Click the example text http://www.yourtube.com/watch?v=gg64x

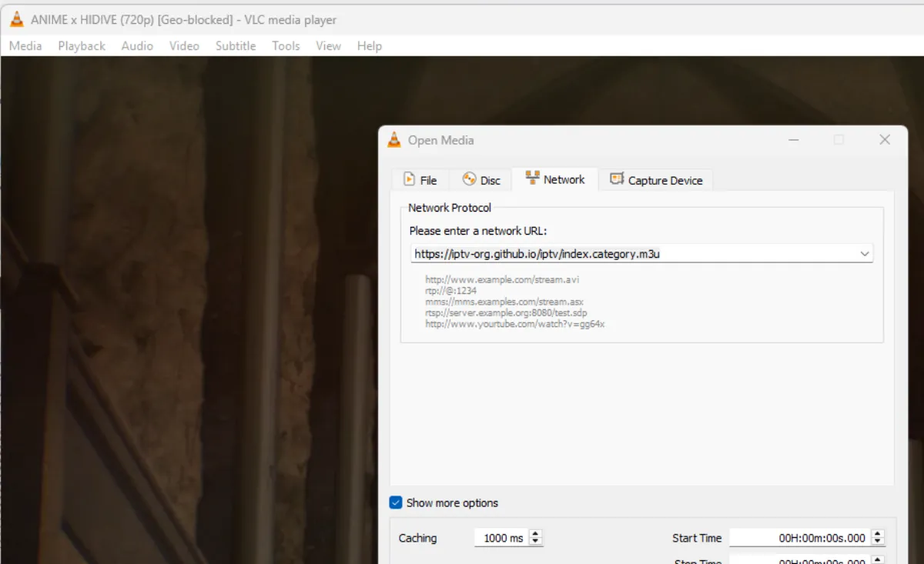click(x=515, y=324)
